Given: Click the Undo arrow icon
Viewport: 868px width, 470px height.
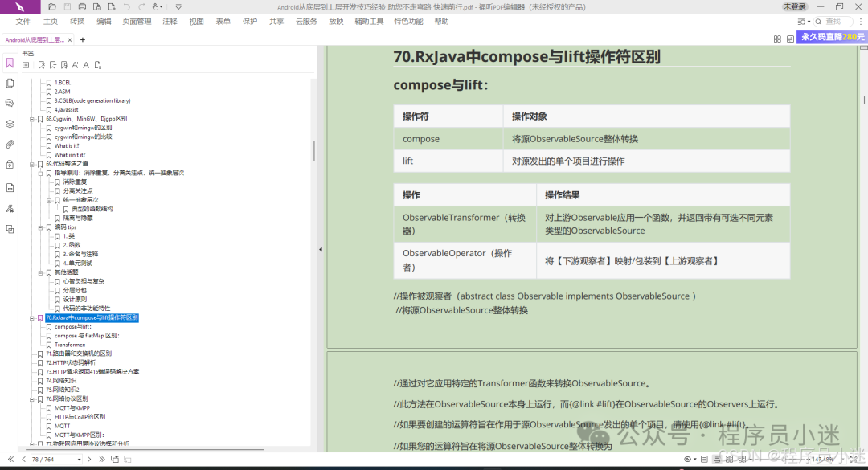Looking at the screenshot, I should pyautogui.click(x=127, y=7).
